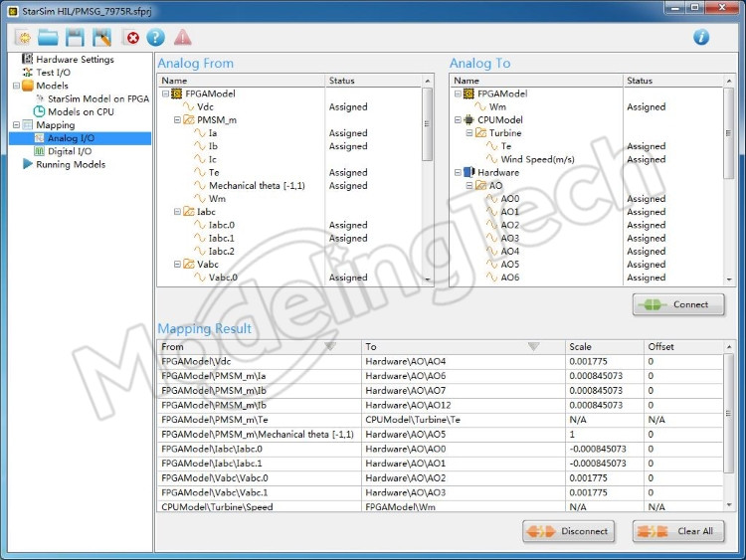Screen dimensions: 746x560
Task: Collapse Iabc group in Analog From
Action: pos(177,212)
